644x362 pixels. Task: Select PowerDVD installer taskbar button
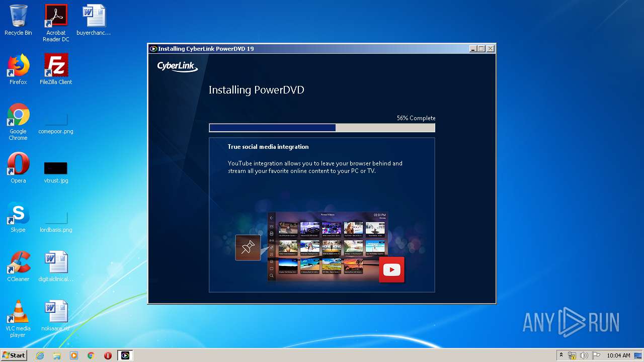[125, 355]
